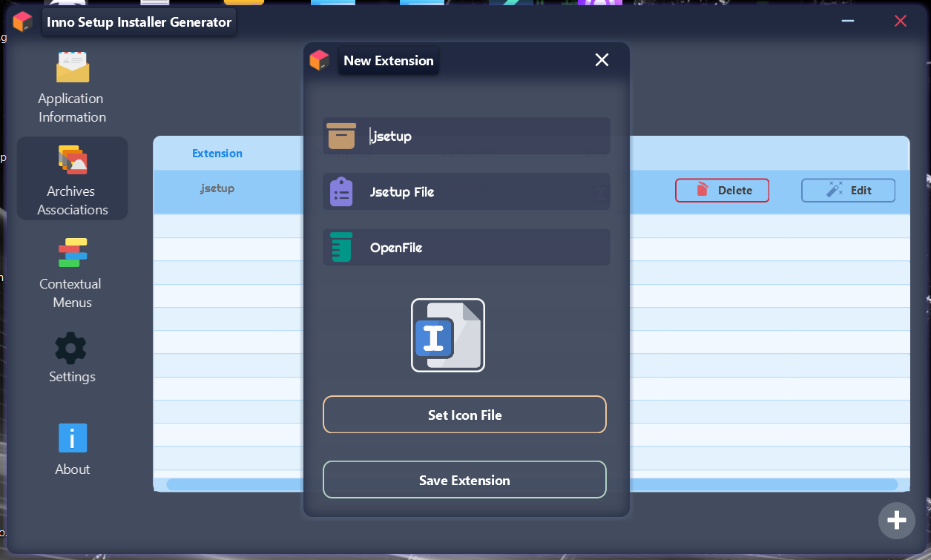This screenshot has height=560, width=931.
Task: Click the extension file icon preview
Action: (x=448, y=335)
